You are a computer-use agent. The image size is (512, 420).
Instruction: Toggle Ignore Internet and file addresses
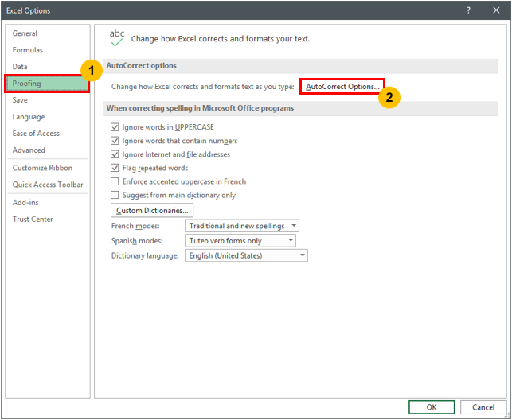[115, 154]
